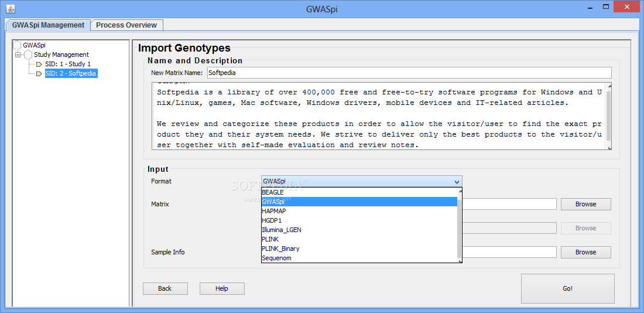Collapse the Study Management tree node
This screenshot has height=313, width=644.
18,55
